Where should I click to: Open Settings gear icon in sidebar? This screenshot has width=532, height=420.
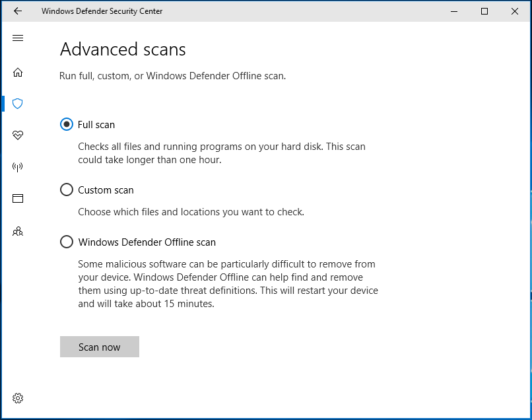(18, 398)
